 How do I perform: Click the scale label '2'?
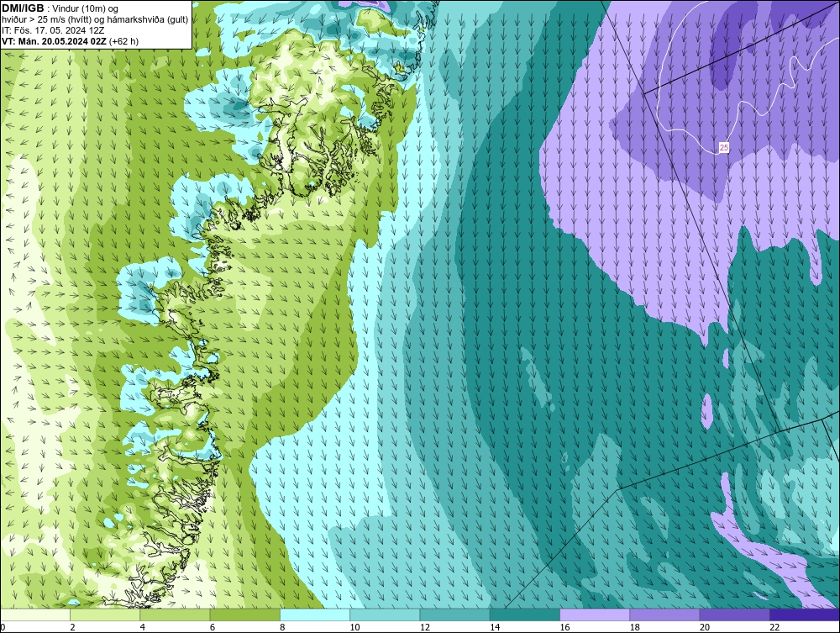tap(72, 628)
